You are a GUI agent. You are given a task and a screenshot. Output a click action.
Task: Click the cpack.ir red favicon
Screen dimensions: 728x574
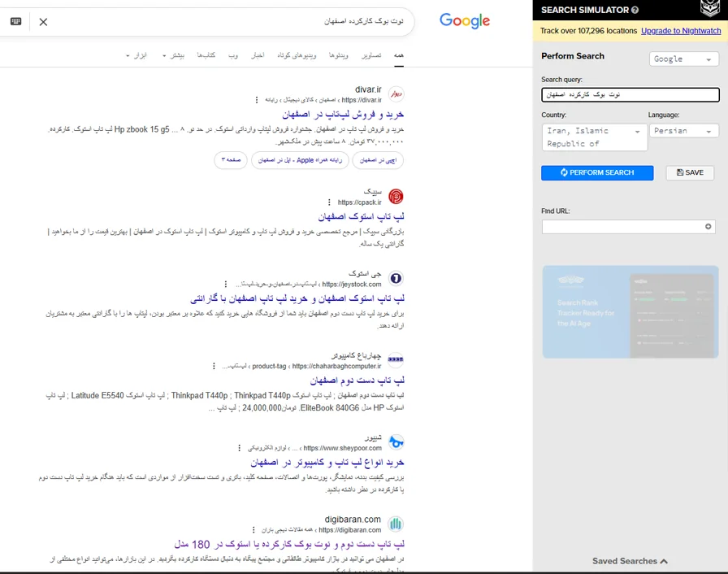tap(396, 197)
